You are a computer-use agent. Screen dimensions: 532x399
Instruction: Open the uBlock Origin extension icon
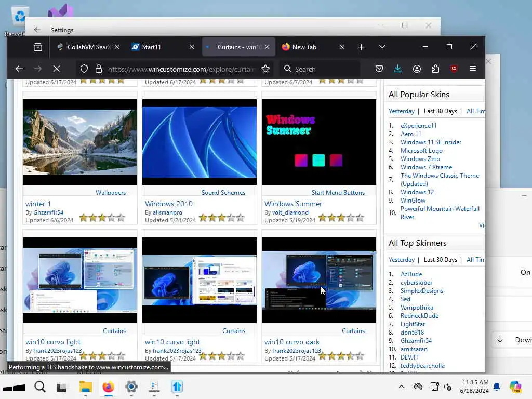click(454, 69)
